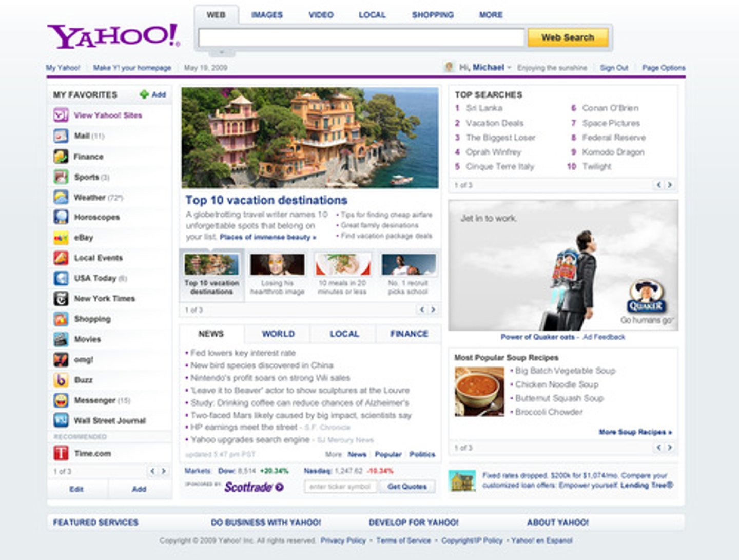
Task: Click the Quaker oats ad banner
Action: 563,265
